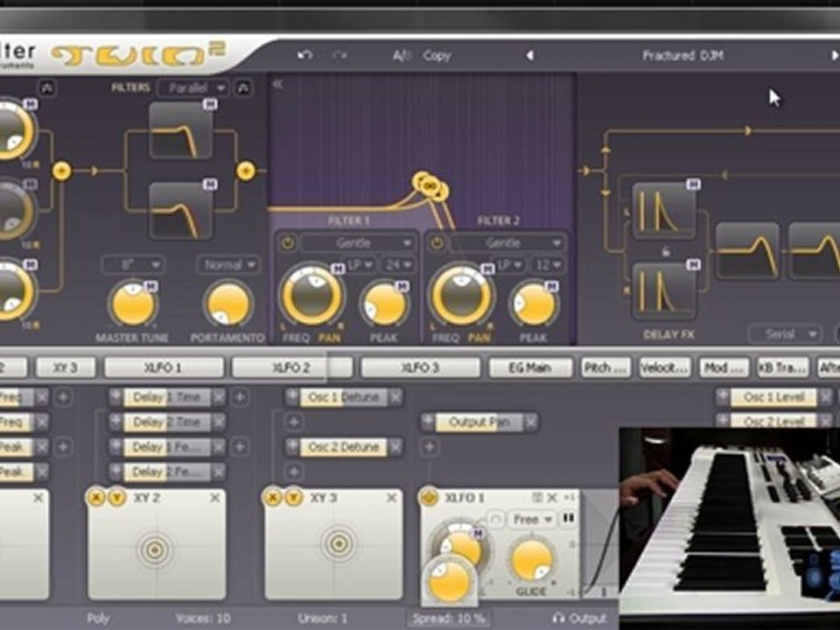
Task: Switch to the XLFO 3 tab
Action: tap(421, 367)
